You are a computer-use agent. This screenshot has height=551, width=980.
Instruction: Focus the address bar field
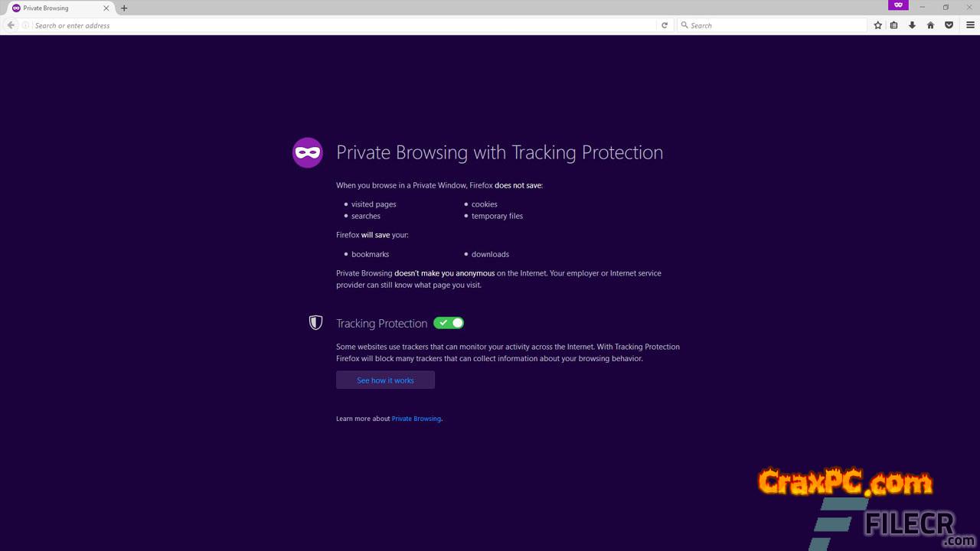[345, 25]
